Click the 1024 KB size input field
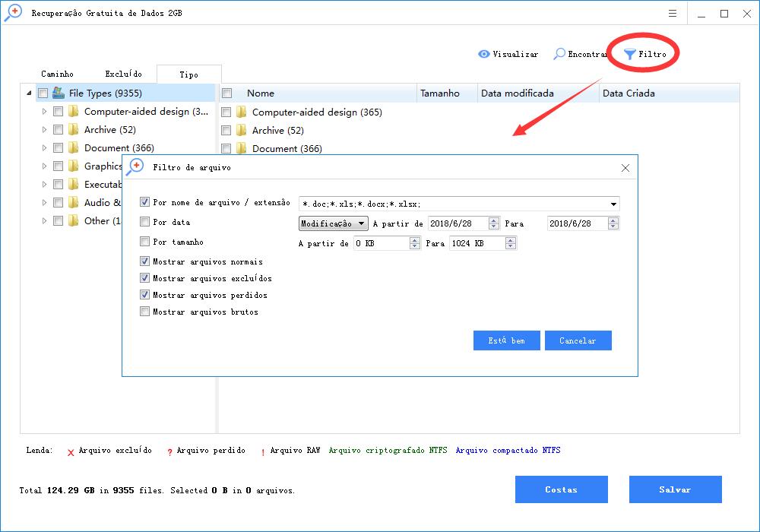Viewport: 760px width, 532px height. (x=476, y=243)
